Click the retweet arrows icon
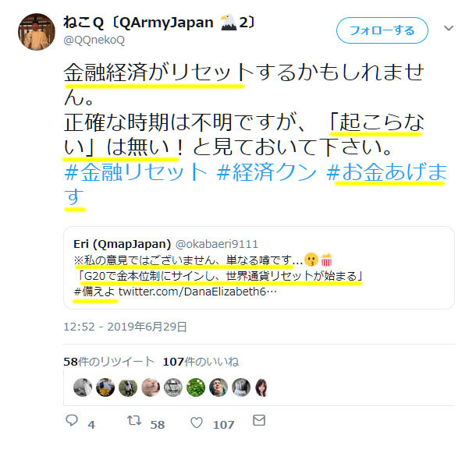This screenshot has height=449, width=476. pyautogui.click(x=134, y=420)
